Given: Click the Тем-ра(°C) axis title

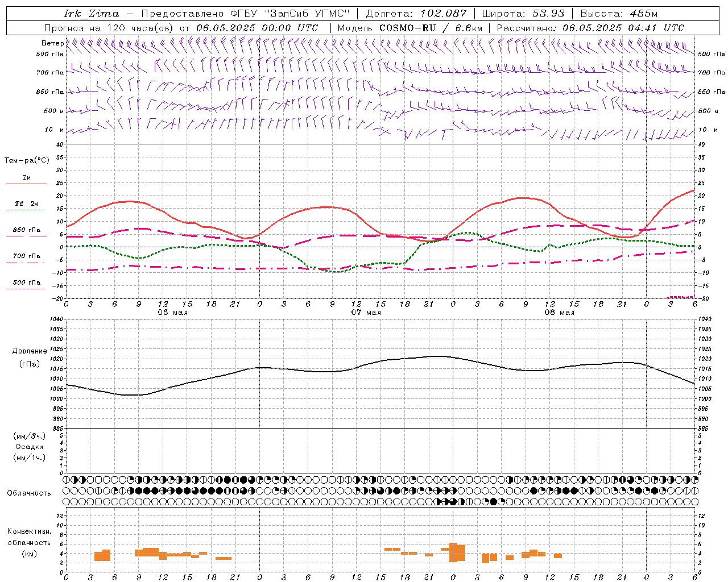Looking at the screenshot, I should [x=27, y=161].
